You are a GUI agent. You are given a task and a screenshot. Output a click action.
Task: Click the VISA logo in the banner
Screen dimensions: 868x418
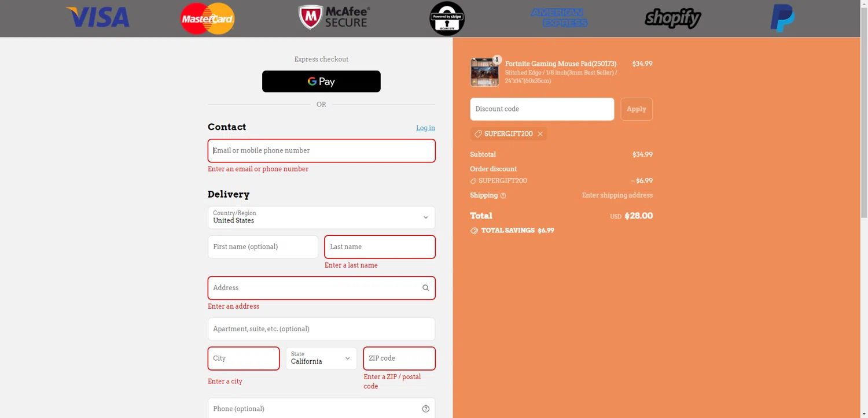pos(98,17)
